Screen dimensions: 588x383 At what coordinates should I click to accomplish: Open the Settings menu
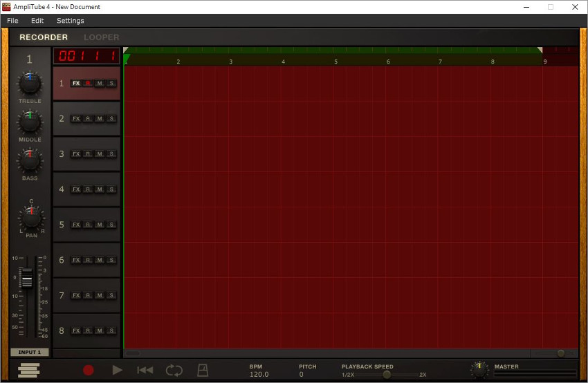pyautogui.click(x=70, y=21)
